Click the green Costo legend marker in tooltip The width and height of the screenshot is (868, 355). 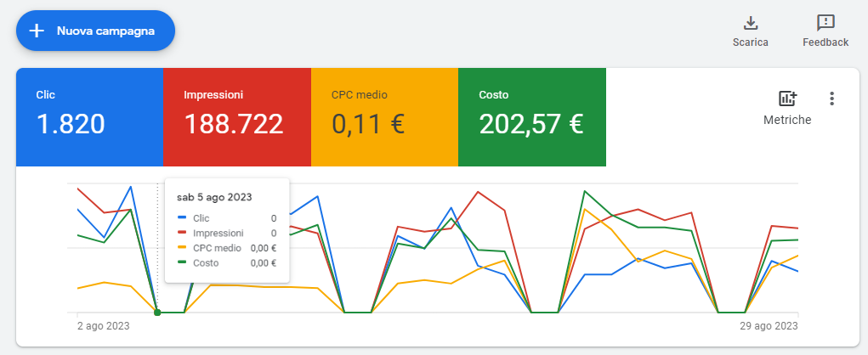[182, 263]
